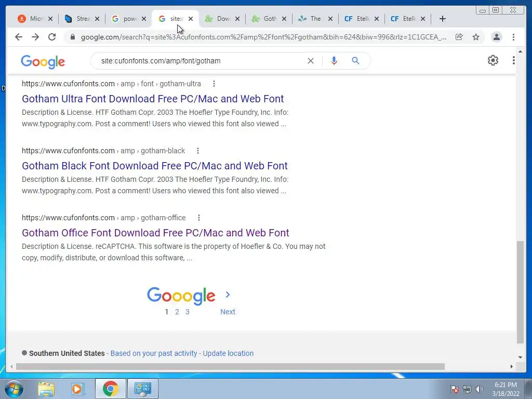Open Windows Explorer from taskbar
This screenshot has height=399, width=532.
click(46, 389)
